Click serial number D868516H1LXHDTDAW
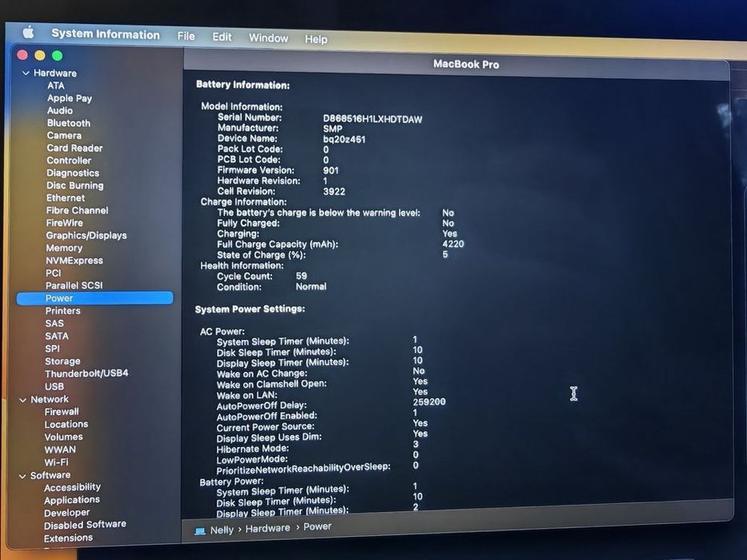The width and height of the screenshot is (747, 560). coord(372,118)
